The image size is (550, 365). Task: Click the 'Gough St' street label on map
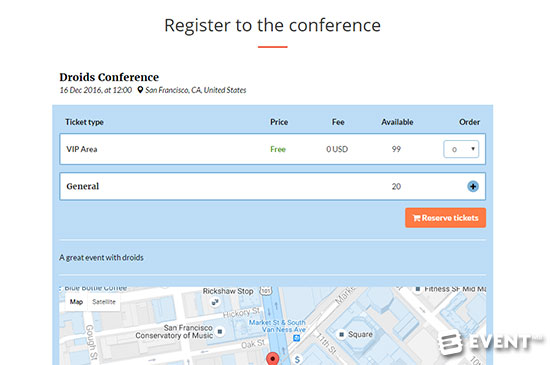[91, 342]
